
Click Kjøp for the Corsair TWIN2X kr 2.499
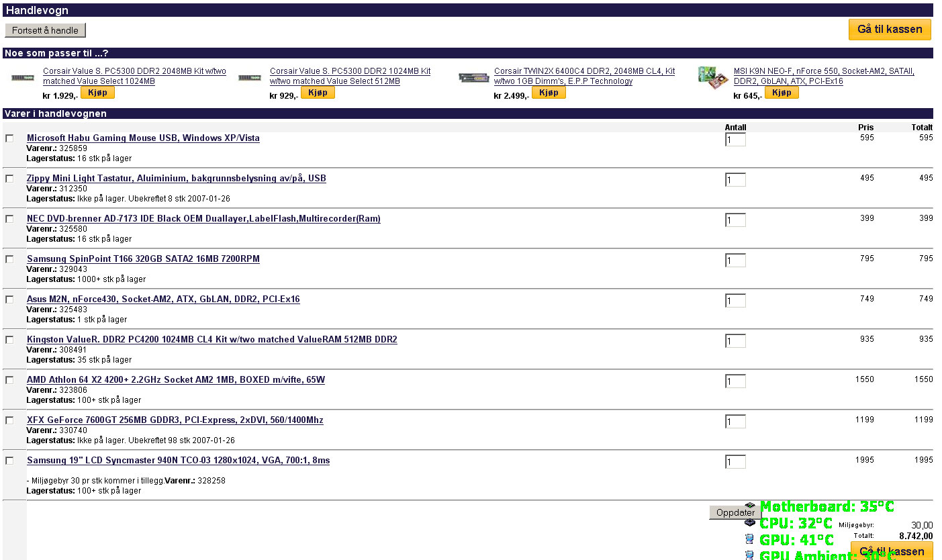click(549, 93)
